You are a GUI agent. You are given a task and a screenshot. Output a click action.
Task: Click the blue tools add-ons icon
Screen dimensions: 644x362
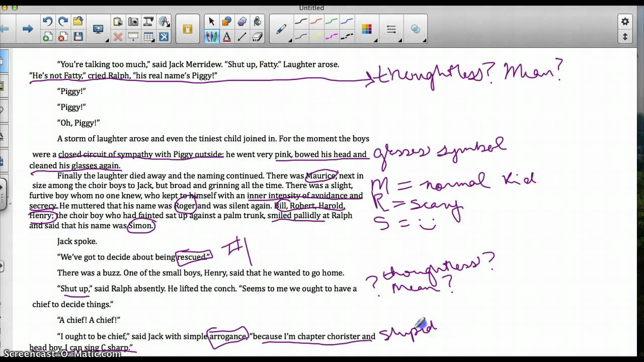click(164, 36)
